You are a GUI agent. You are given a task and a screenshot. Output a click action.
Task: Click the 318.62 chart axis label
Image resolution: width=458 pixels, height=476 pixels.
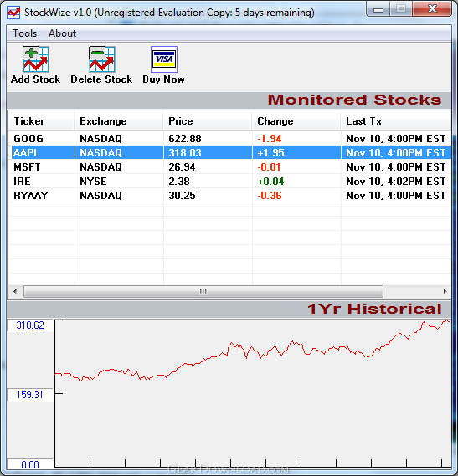tap(30, 325)
